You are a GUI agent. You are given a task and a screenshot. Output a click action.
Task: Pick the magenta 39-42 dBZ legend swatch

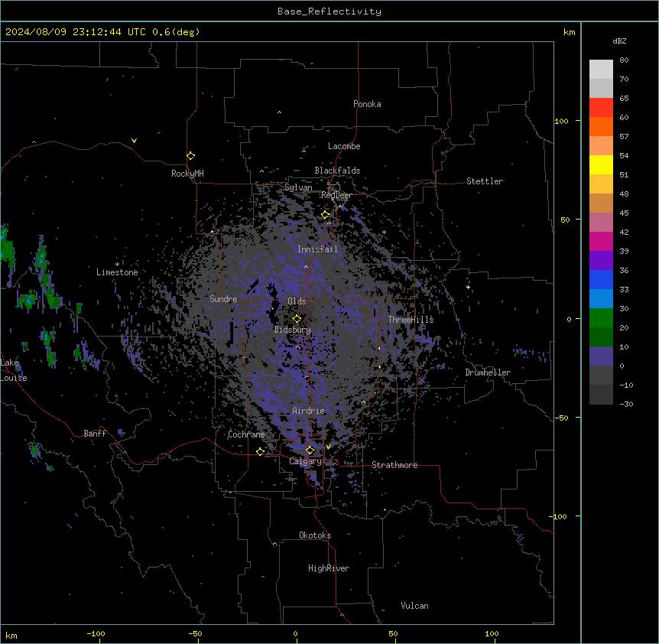click(601, 241)
